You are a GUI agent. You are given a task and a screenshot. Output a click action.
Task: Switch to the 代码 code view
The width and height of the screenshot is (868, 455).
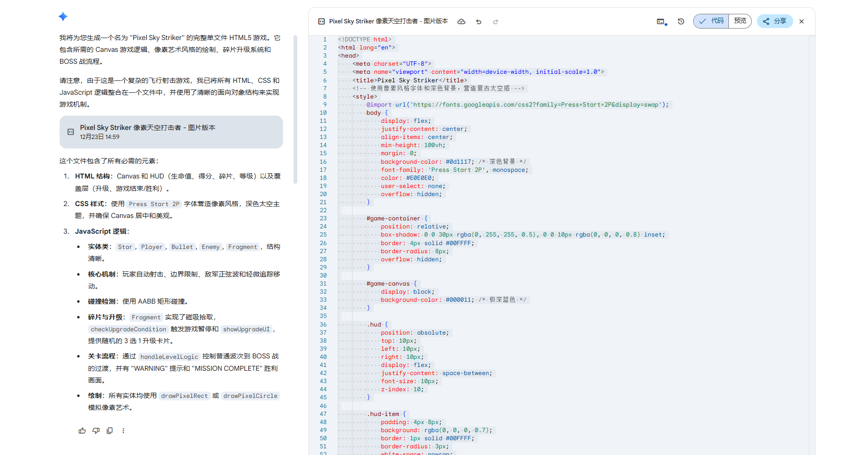[x=711, y=21]
